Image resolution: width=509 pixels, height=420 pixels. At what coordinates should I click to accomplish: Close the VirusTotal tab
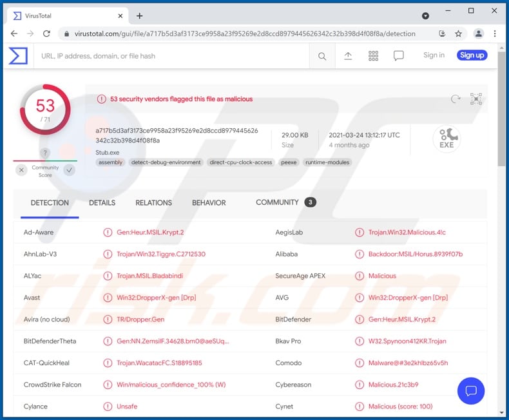pyautogui.click(x=120, y=16)
